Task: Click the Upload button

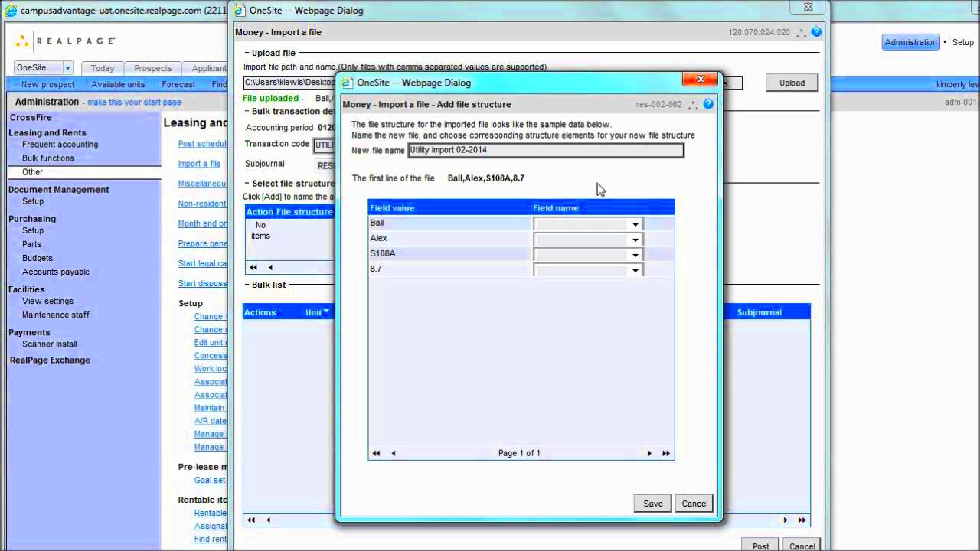Action: pyautogui.click(x=792, y=83)
